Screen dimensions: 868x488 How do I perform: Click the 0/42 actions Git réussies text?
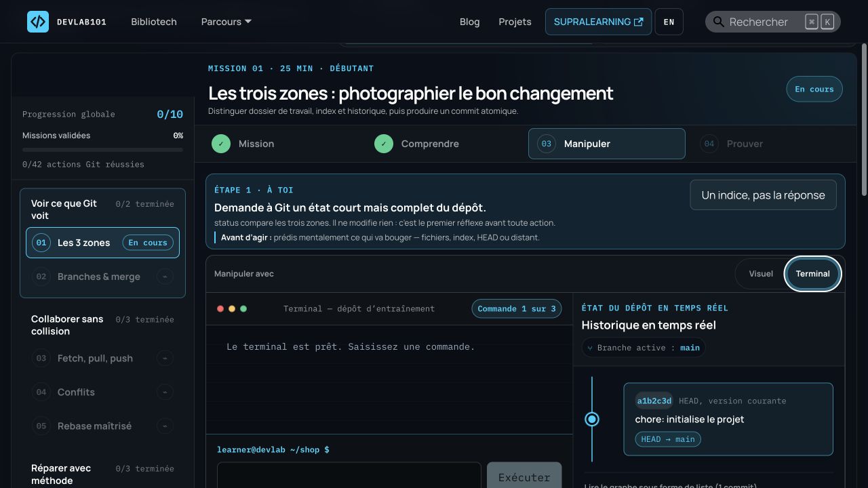coord(83,164)
